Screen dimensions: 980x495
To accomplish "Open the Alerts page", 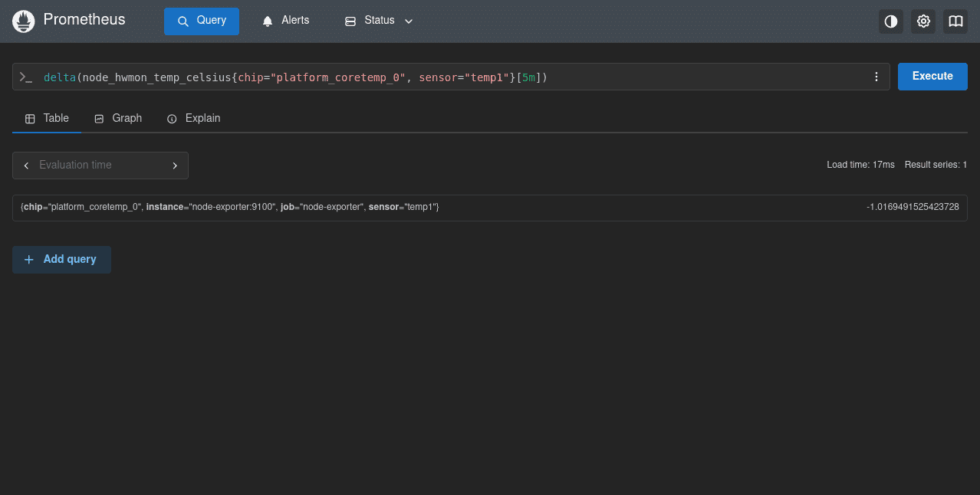I will pyautogui.click(x=285, y=21).
